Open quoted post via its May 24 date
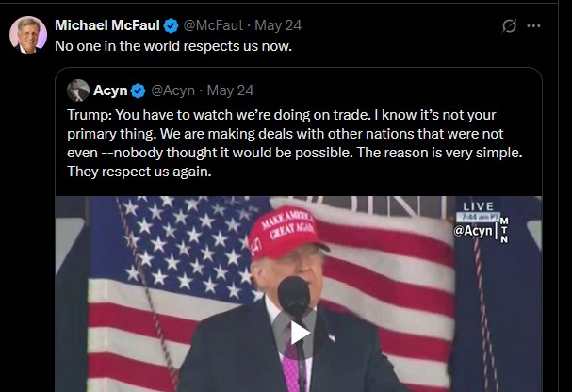 [x=230, y=90]
